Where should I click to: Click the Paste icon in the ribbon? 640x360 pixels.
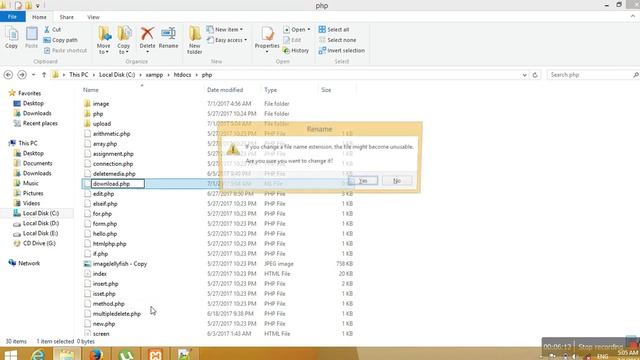pos(31,38)
